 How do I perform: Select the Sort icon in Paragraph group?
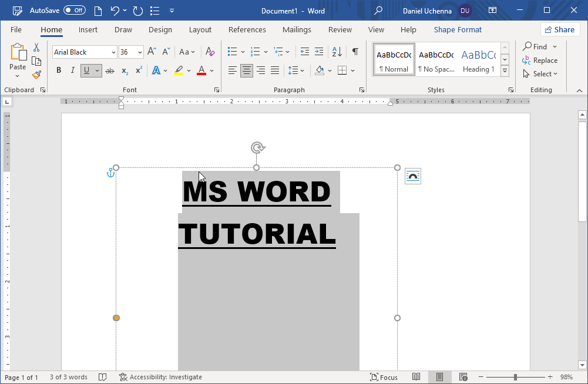tap(335, 52)
